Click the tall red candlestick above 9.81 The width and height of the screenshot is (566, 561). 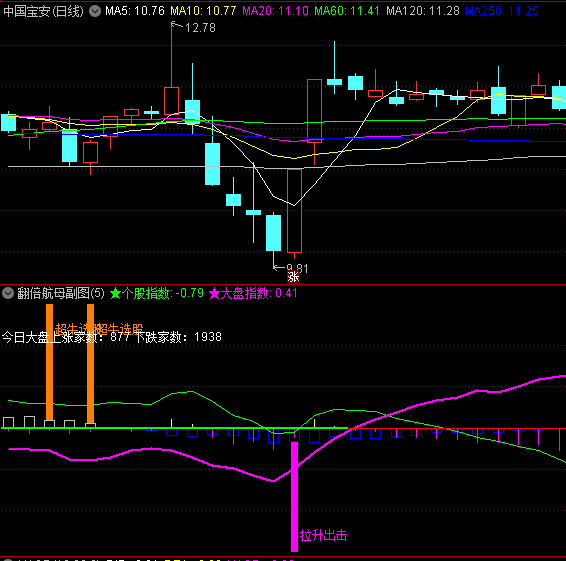[x=295, y=211]
